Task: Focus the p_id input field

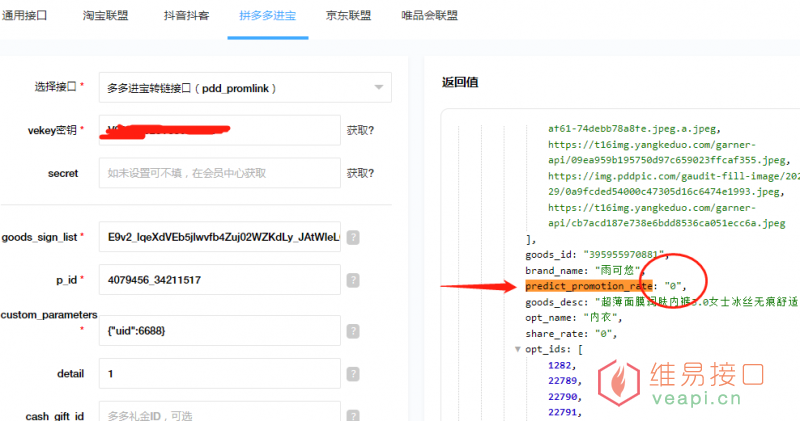Action: tap(220, 280)
